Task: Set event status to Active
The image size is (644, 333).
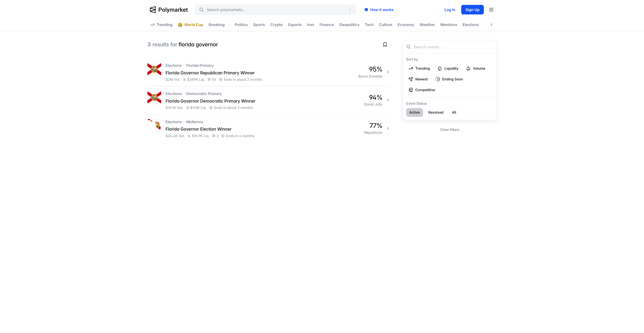Action: (415, 113)
